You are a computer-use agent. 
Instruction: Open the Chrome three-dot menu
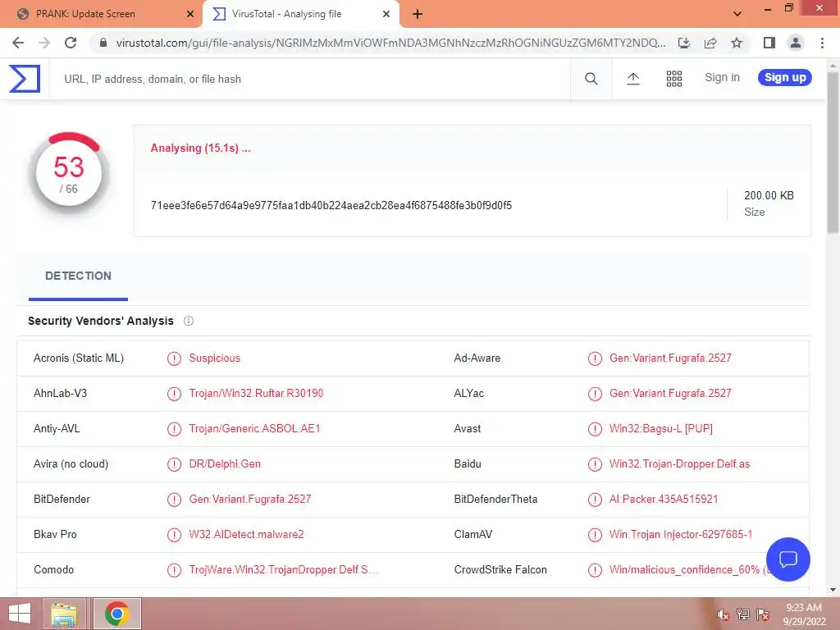tap(822, 43)
